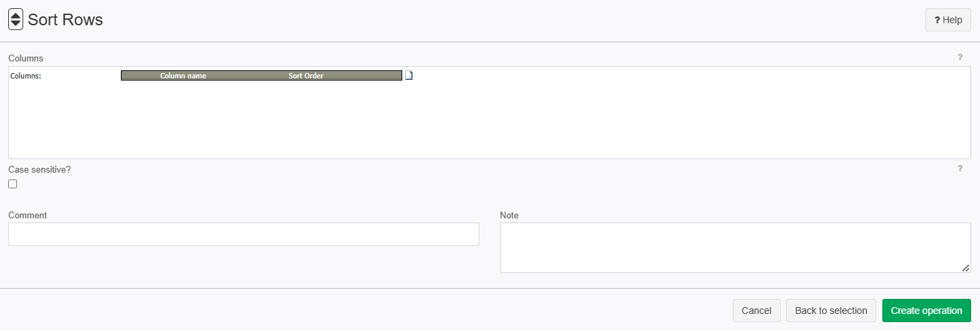Click the Sort Rows title text
This screenshot has width=980, height=331.
pyautogui.click(x=66, y=20)
